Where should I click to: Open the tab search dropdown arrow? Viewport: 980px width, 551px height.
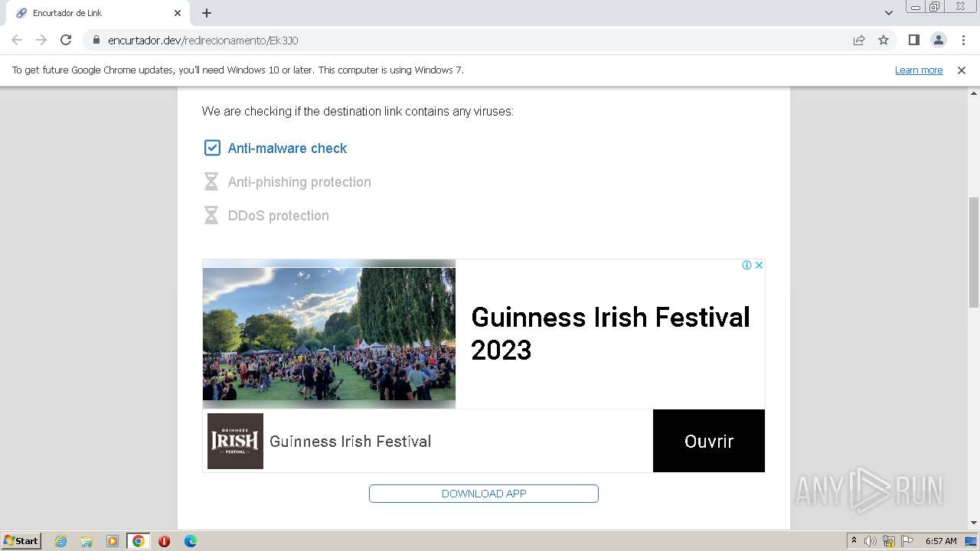tap(888, 13)
